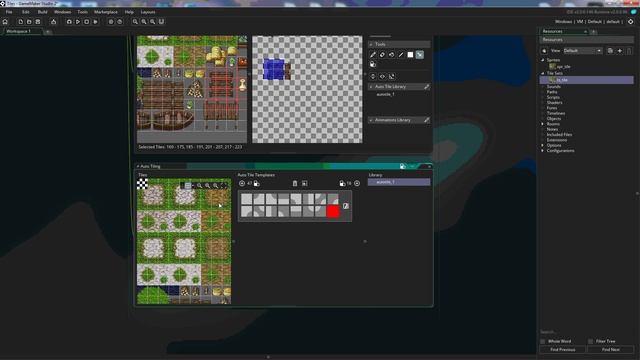Toggle grid in Auto Tiling tiles view
This screenshot has width=640, height=360.
pos(188,185)
